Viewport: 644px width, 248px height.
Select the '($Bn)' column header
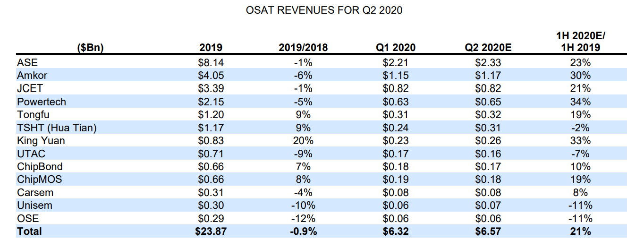[x=90, y=47]
